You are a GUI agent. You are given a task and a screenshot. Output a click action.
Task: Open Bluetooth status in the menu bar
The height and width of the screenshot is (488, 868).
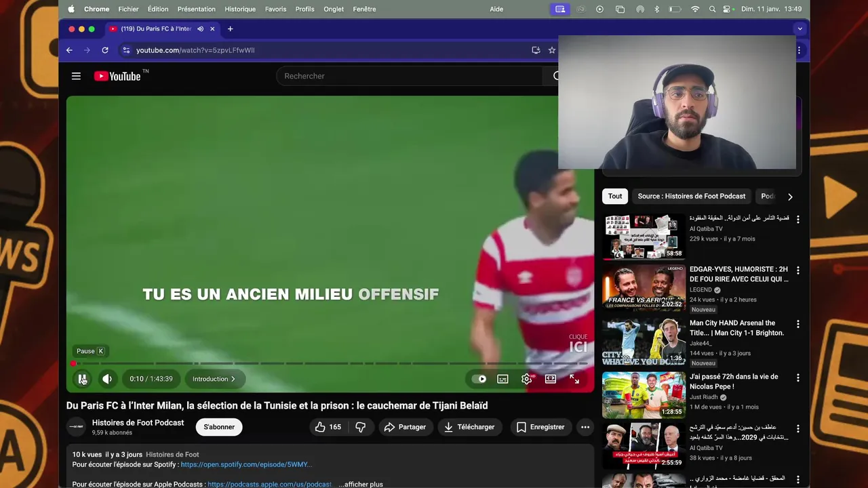[656, 9]
